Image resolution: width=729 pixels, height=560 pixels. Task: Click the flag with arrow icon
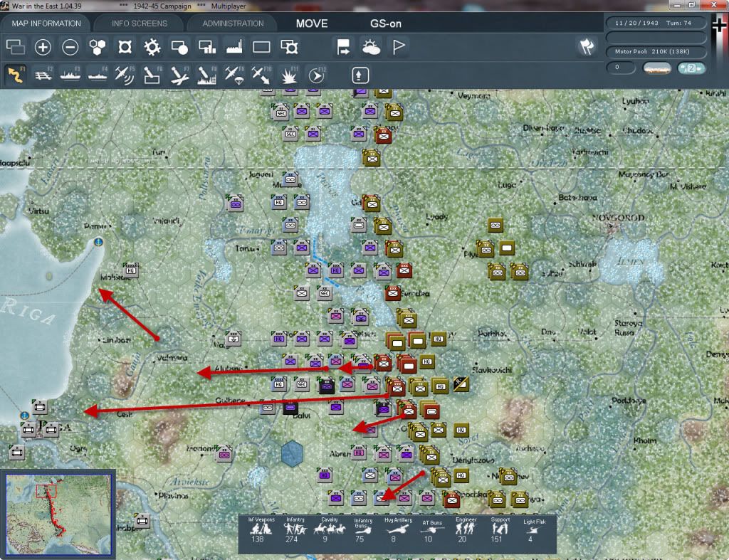pos(343,47)
